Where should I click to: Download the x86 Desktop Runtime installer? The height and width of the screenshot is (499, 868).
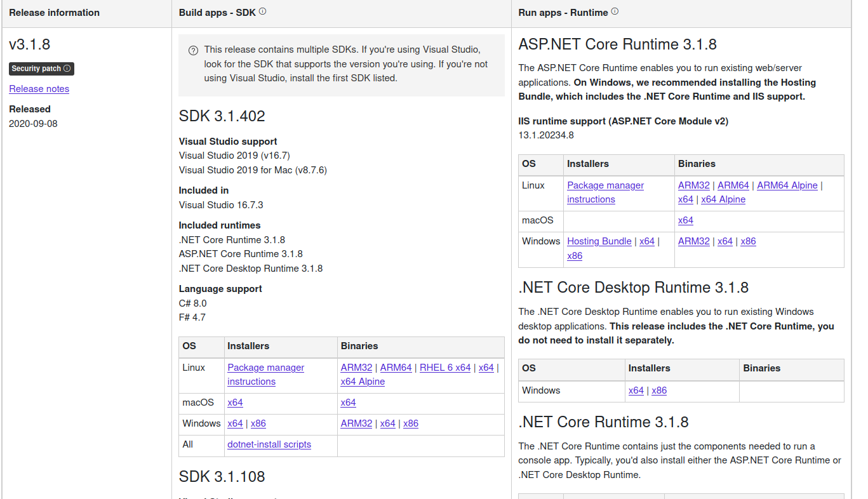tap(659, 390)
